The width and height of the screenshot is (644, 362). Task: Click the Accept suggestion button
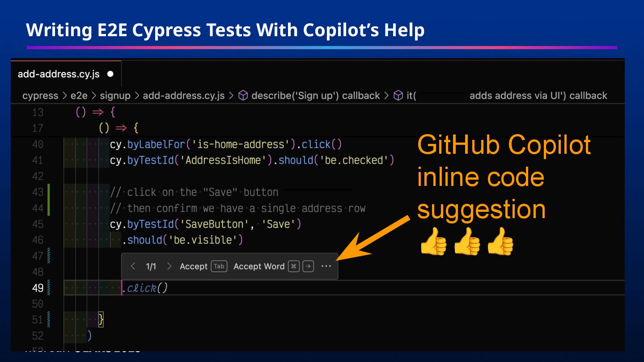(x=194, y=266)
